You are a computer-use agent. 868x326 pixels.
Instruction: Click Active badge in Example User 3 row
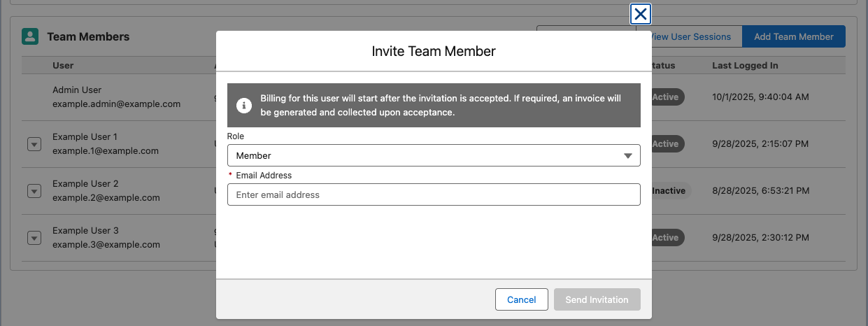coord(667,238)
